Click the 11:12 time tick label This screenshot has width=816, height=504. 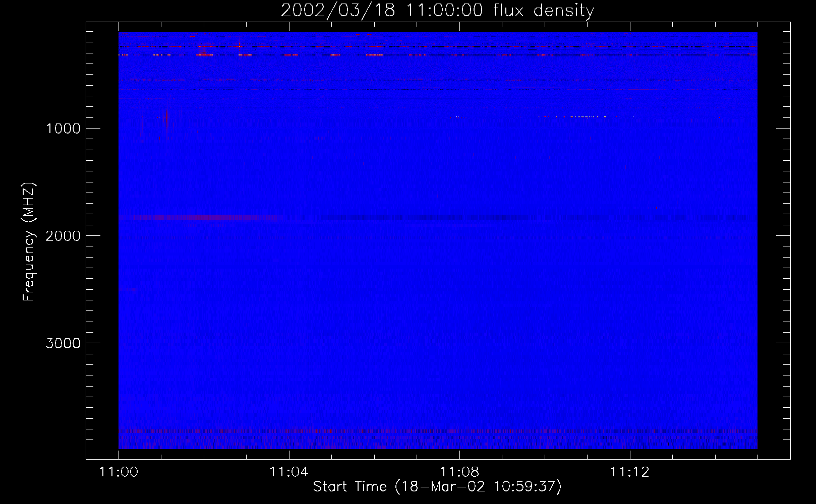coord(629,472)
